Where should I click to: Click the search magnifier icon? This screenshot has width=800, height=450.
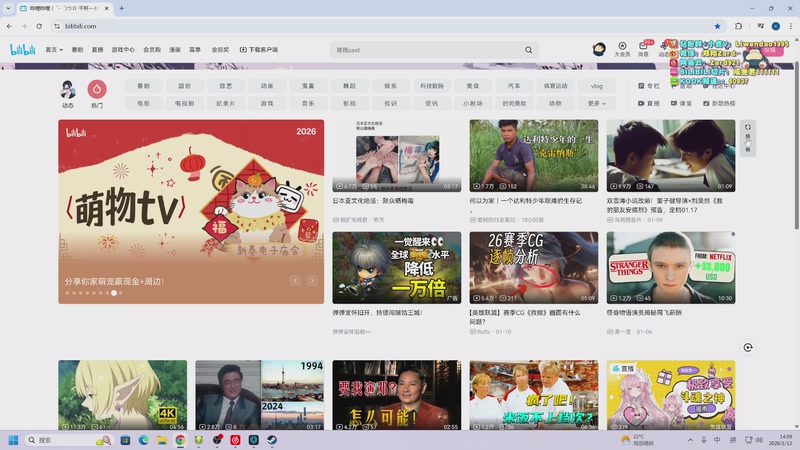point(529,50)
